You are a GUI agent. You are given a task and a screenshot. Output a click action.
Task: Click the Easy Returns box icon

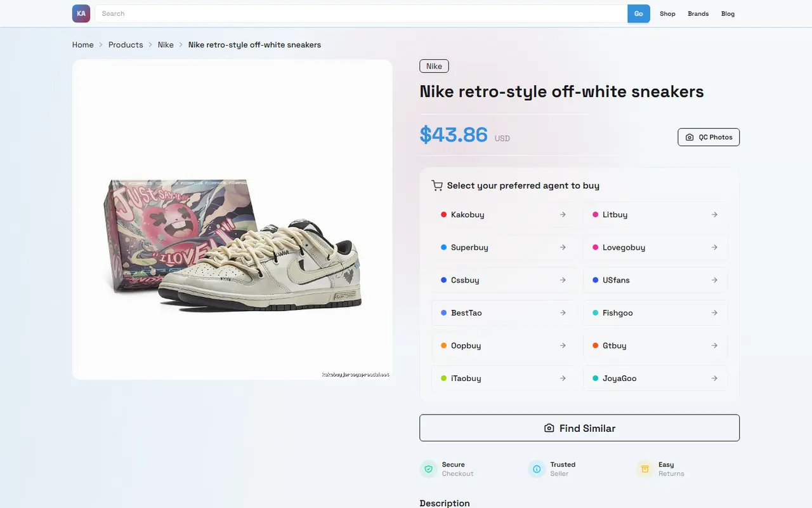pos(645,469)
